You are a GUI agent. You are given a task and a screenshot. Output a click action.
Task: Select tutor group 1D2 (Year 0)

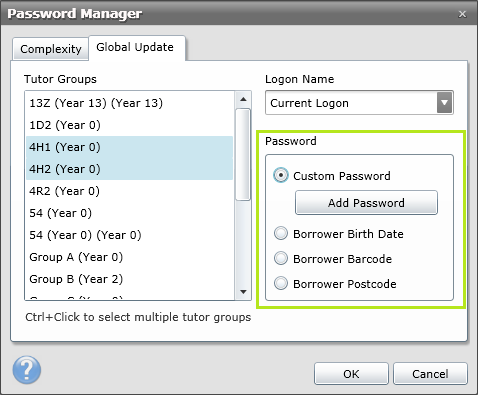coord(130,125)
